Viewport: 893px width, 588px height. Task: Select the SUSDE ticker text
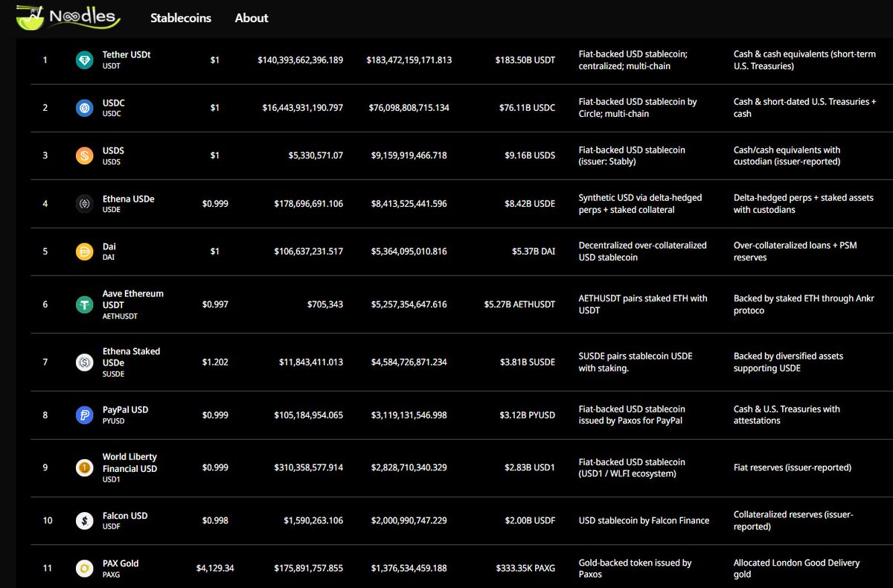click(x=113, y=374)
